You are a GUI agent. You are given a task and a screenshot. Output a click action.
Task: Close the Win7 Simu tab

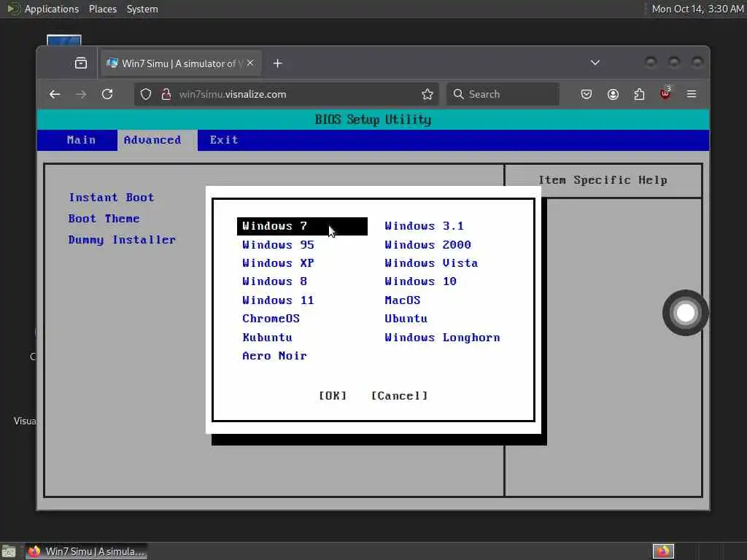(x=250, y=63)
